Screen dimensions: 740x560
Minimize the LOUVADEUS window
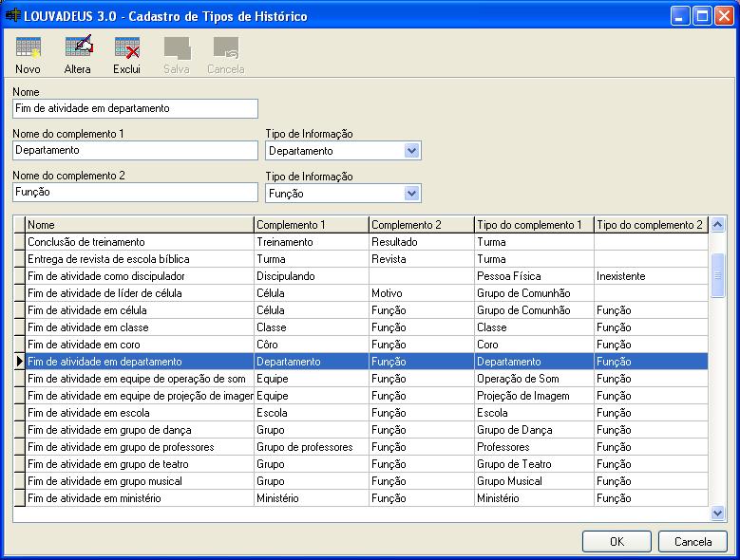tap(679, 16)
